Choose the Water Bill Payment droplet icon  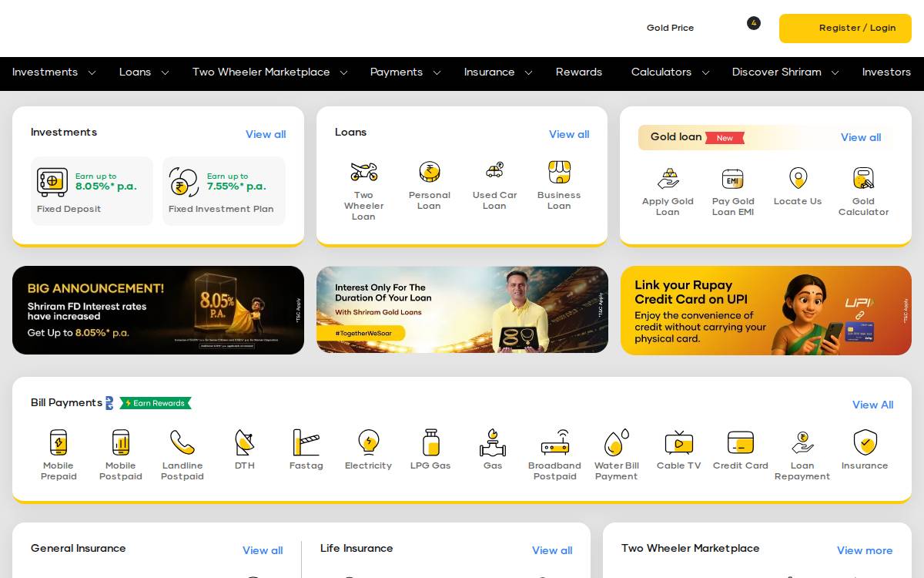[x=616, y=442]
